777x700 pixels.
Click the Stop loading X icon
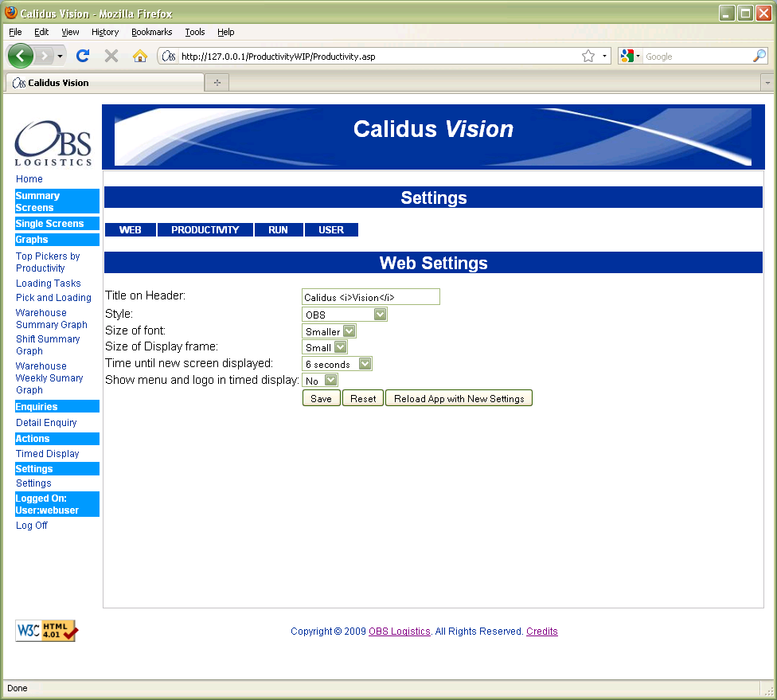(111, 56)
